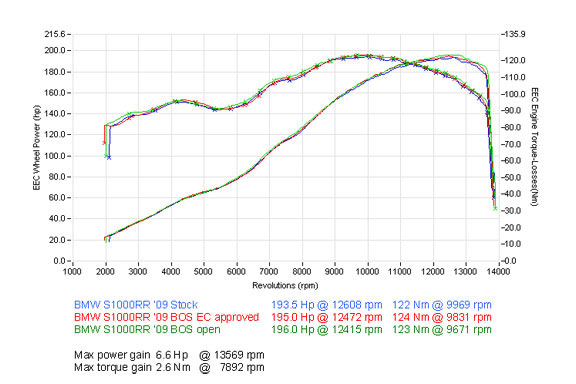Click the red x marker at curve start near 2000 rpm
The height and width of the screenshot is (384, 576).
click(104, 143)
